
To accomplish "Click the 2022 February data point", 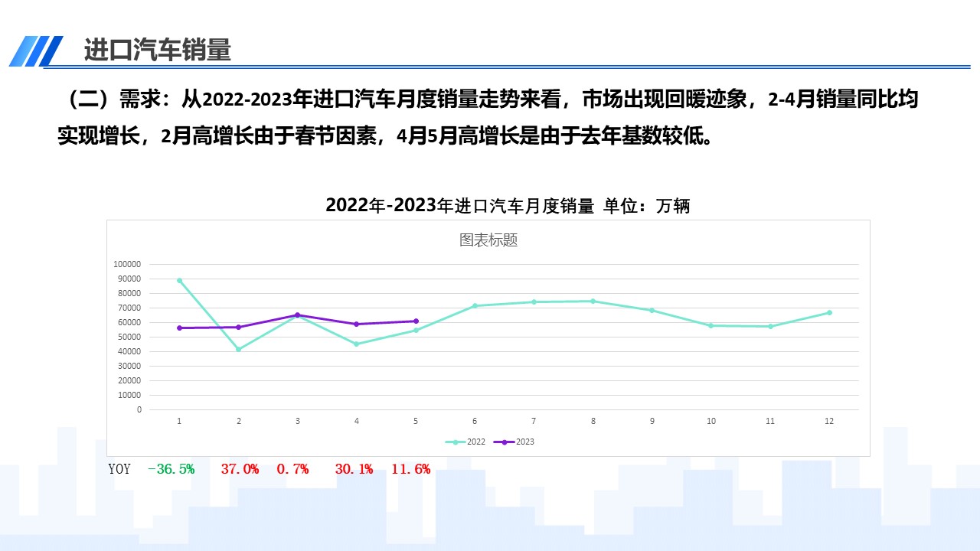I will click(x=239, y=349).
